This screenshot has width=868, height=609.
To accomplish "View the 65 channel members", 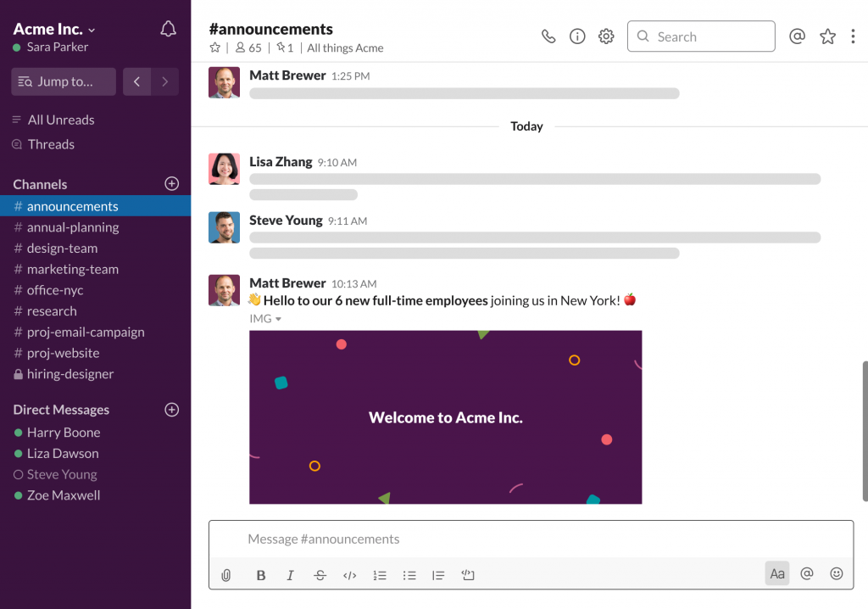I will [x=248, y=47].
